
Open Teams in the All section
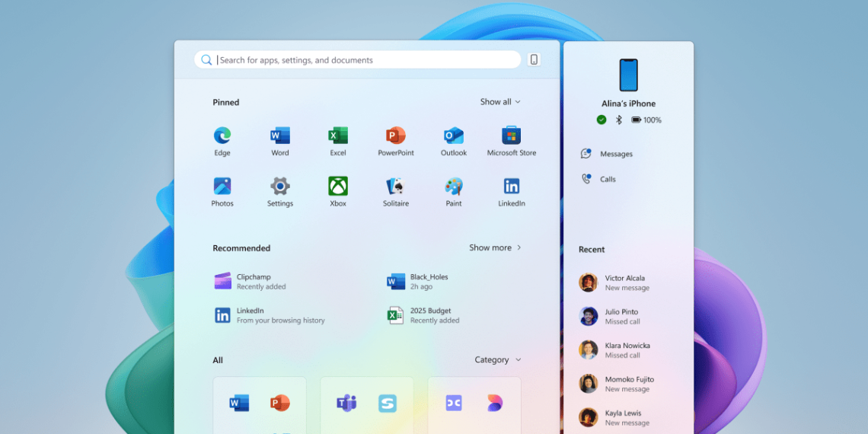(346, 403)
